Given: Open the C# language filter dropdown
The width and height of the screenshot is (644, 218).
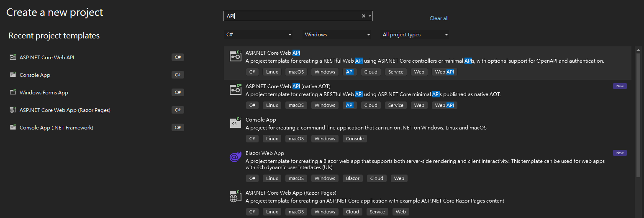Looking at the screenshot, I should (x=258, y=35).
